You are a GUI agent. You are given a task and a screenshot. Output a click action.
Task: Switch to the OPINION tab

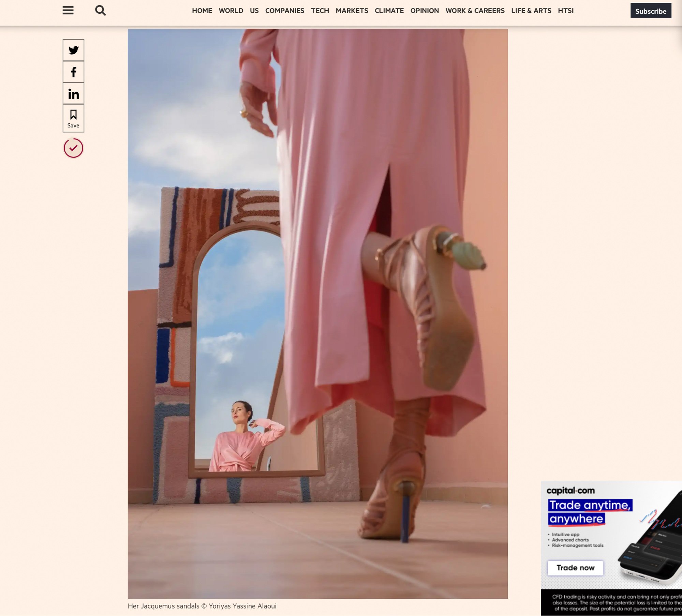[x=424, y=11]
